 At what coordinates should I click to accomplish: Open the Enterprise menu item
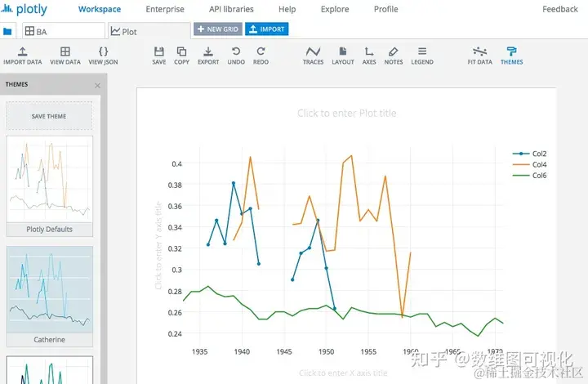pos(165,9)
